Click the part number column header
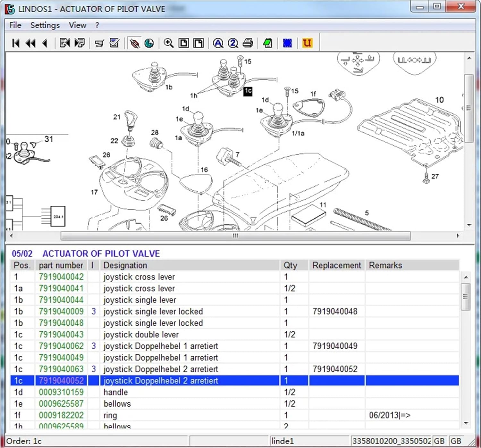Image resolution: width=481 pixels, height=448 pixels. point(61,265)
